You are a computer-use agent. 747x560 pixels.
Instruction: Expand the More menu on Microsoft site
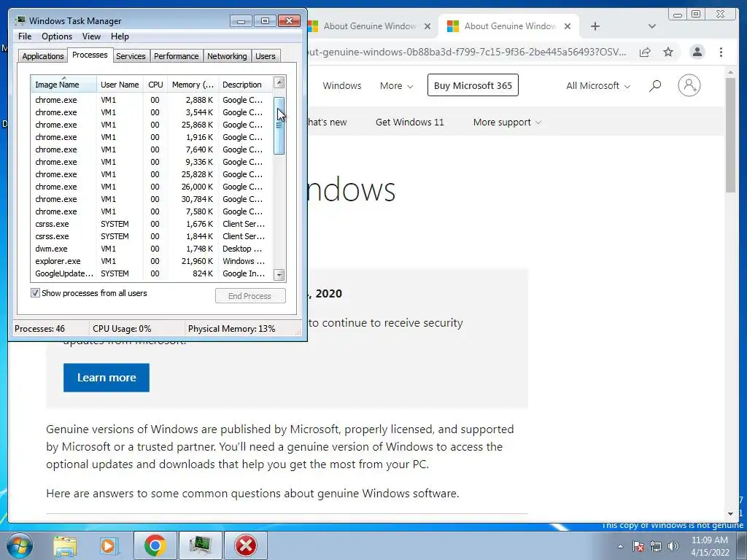click(396, 86)
